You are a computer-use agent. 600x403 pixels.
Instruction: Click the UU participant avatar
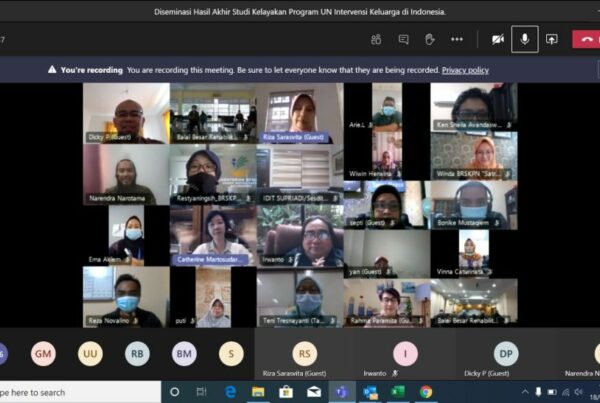coord(90,354)
